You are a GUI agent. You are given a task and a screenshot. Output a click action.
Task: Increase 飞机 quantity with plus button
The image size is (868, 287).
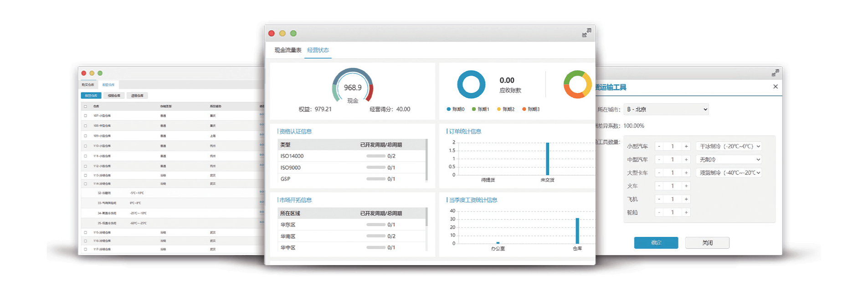click(686, 199)
